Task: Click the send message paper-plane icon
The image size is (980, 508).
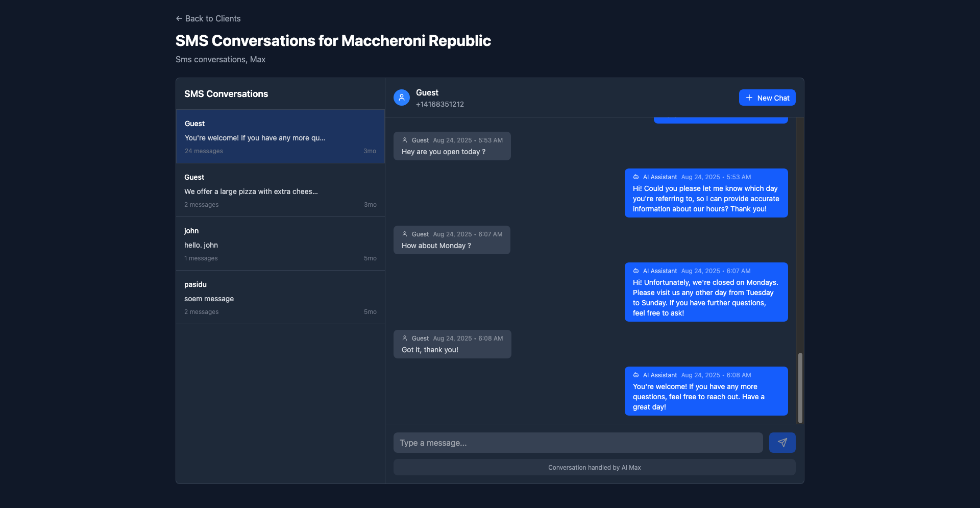Action: [x=782, y=443]
